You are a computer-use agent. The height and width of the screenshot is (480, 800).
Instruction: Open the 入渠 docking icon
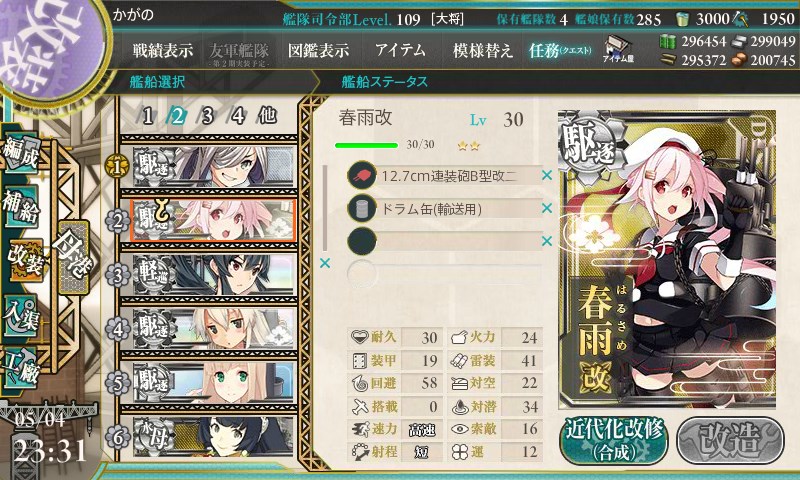20,316
